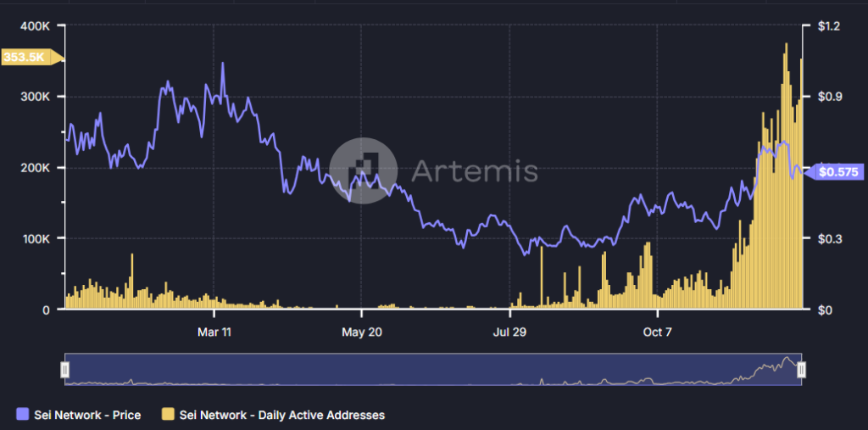
Task: Click the Artemis watermark text
Action: pos(474,170)
